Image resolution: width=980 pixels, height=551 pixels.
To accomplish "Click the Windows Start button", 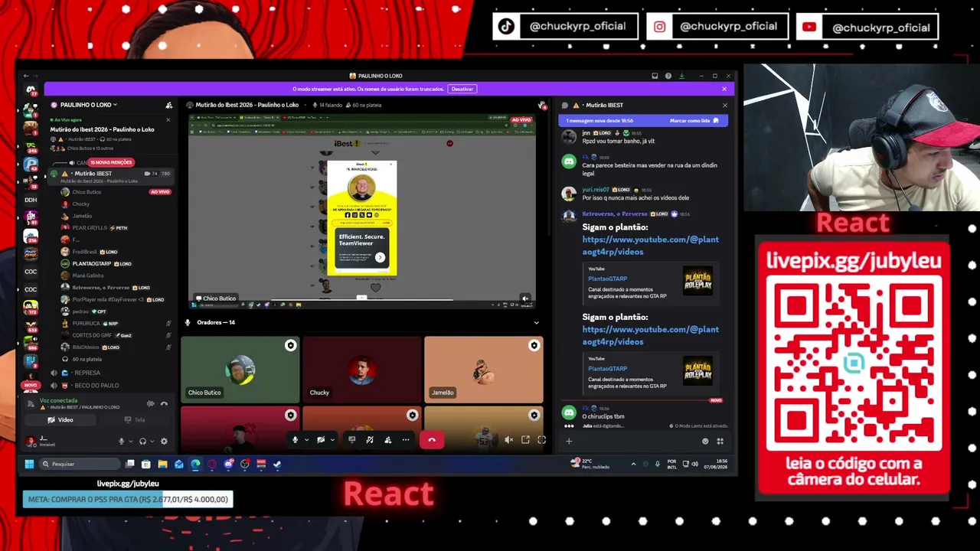I will point(29,464).
